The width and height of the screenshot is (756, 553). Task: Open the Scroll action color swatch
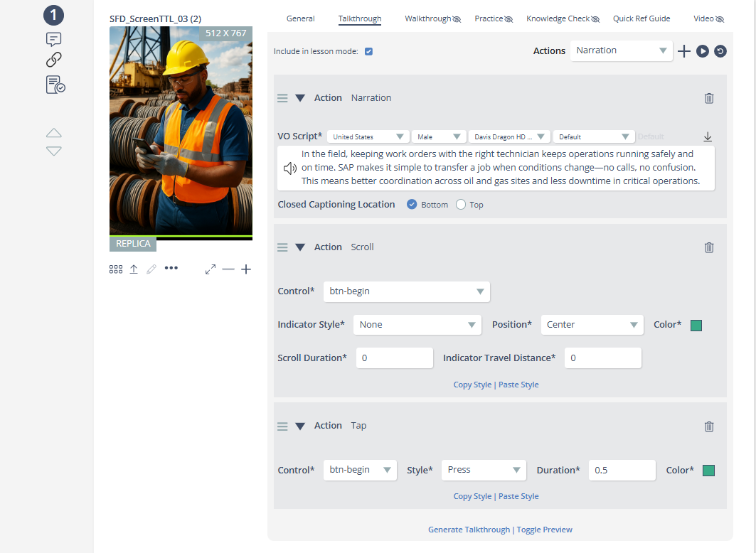pos(696,326)
